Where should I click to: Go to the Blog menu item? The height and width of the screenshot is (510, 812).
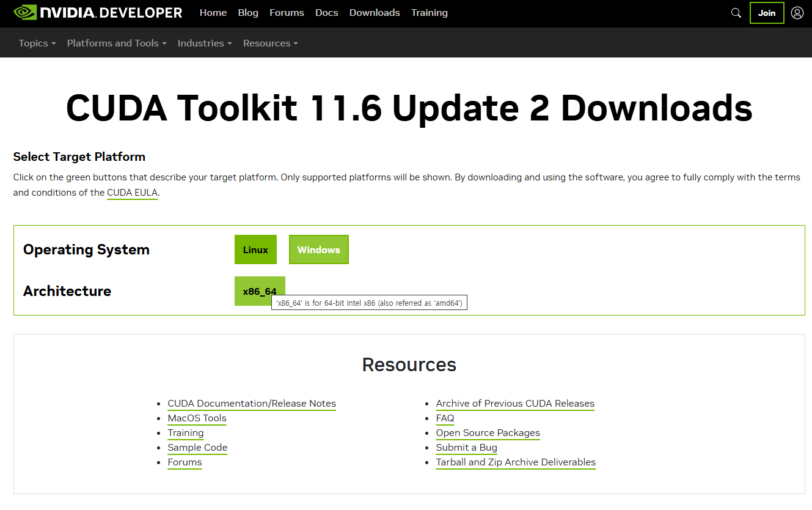[x=248, y=13]
